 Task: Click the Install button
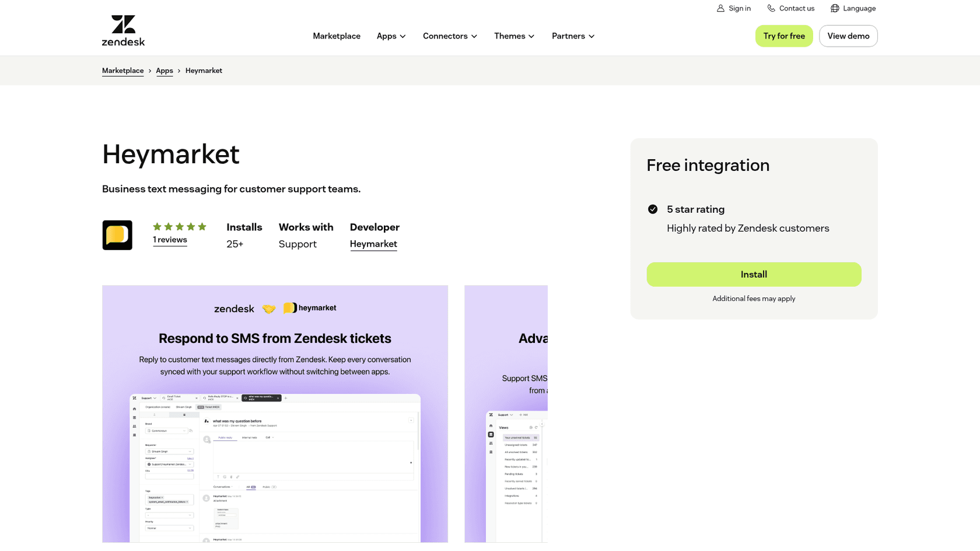pos(754,275)
